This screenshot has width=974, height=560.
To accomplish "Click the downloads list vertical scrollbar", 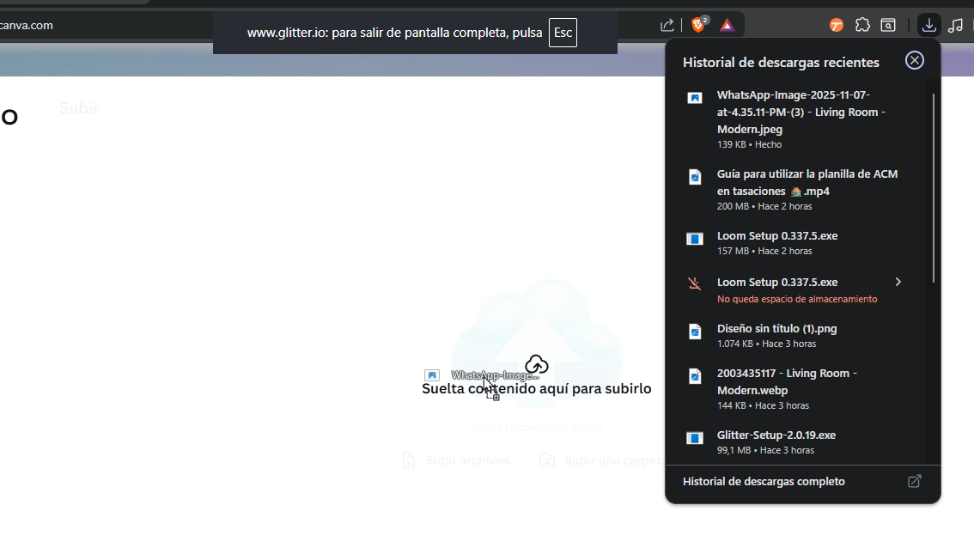I will tap(934, 189).
